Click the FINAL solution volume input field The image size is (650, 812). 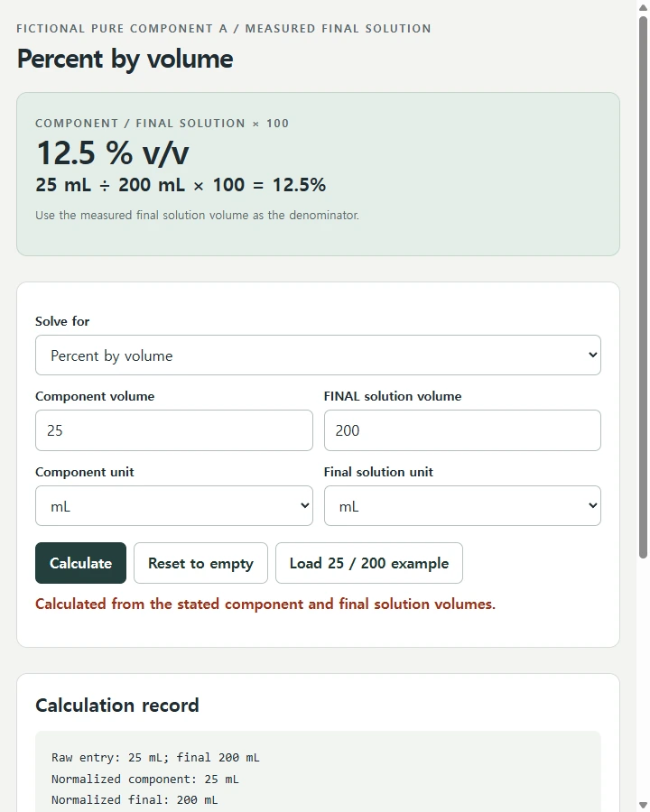coord(462,430)
